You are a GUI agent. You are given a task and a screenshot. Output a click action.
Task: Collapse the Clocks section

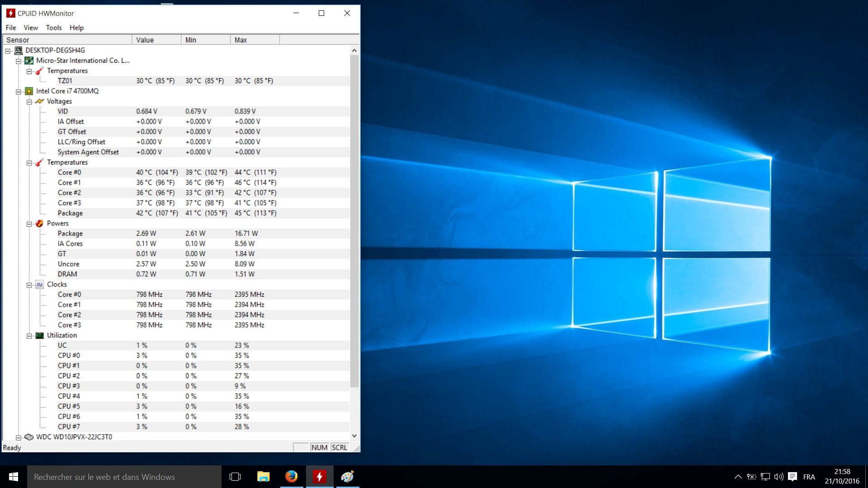coord(29,285)
